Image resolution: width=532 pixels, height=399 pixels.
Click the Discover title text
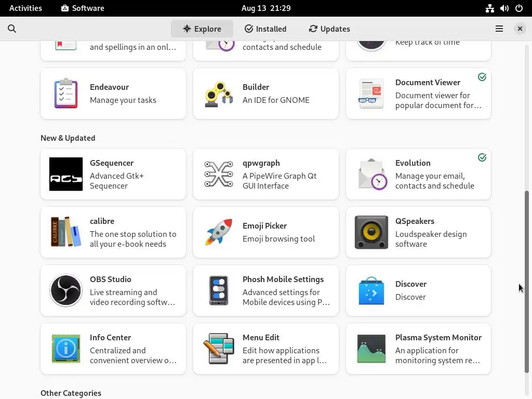pos(411,284)
